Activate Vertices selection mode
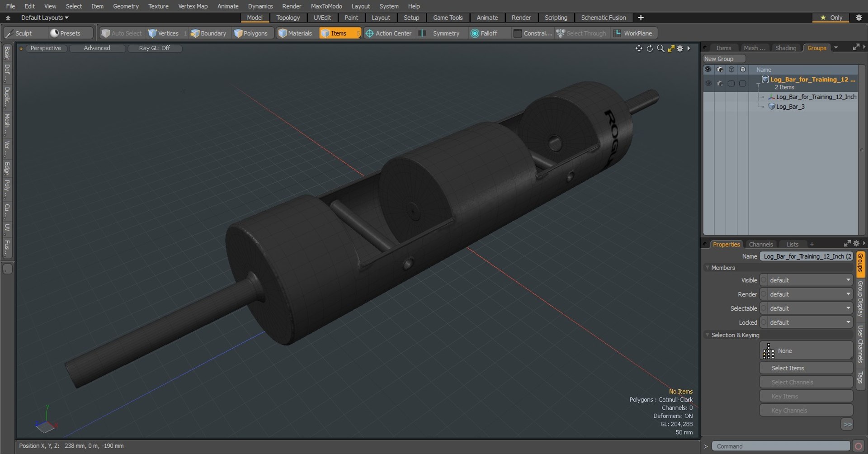Viewport: 868px width, 454px height. click(x=163, y=33)
